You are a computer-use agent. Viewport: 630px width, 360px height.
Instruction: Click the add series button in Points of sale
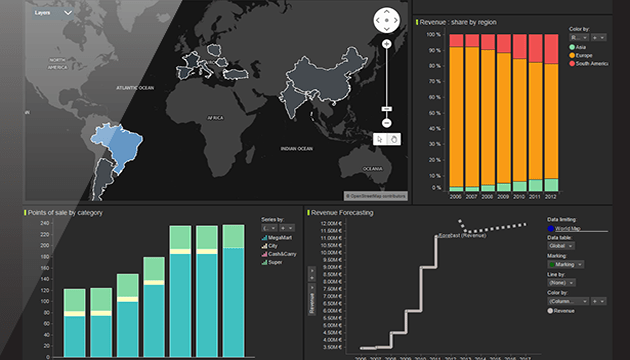(287, 228)
